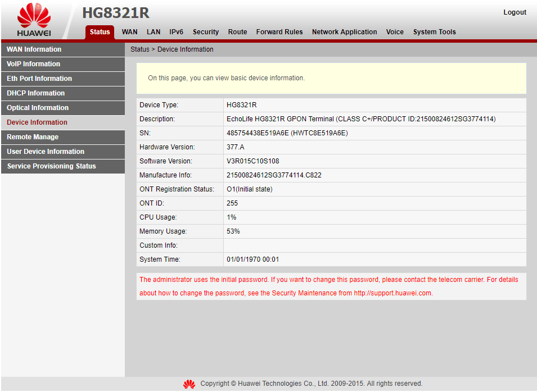Click the EchoLife HG8321R description value
This screenshot has width=537, height=392.
click(361, 119)
